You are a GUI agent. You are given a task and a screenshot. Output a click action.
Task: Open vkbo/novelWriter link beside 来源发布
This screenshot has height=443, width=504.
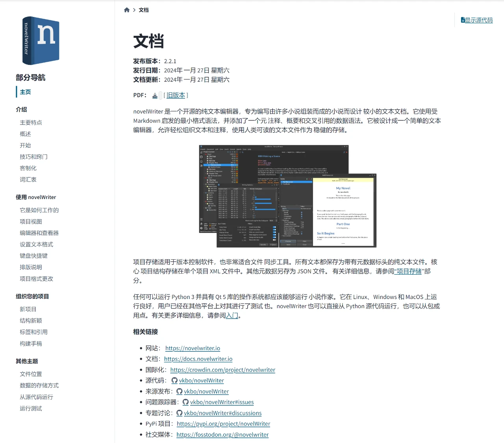click(x=206, y=391)
